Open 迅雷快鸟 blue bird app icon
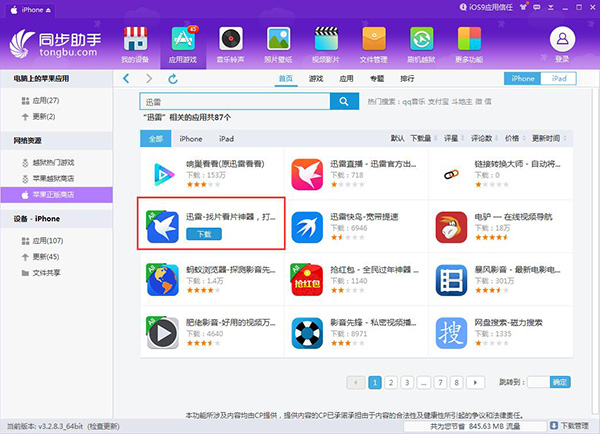This screenshot has width=600, height=434. point(307,227)
